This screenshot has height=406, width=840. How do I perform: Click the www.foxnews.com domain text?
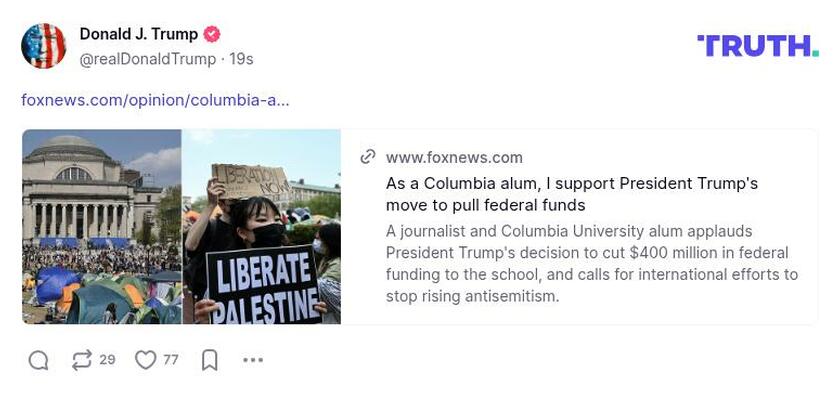[x=454, y=157]
